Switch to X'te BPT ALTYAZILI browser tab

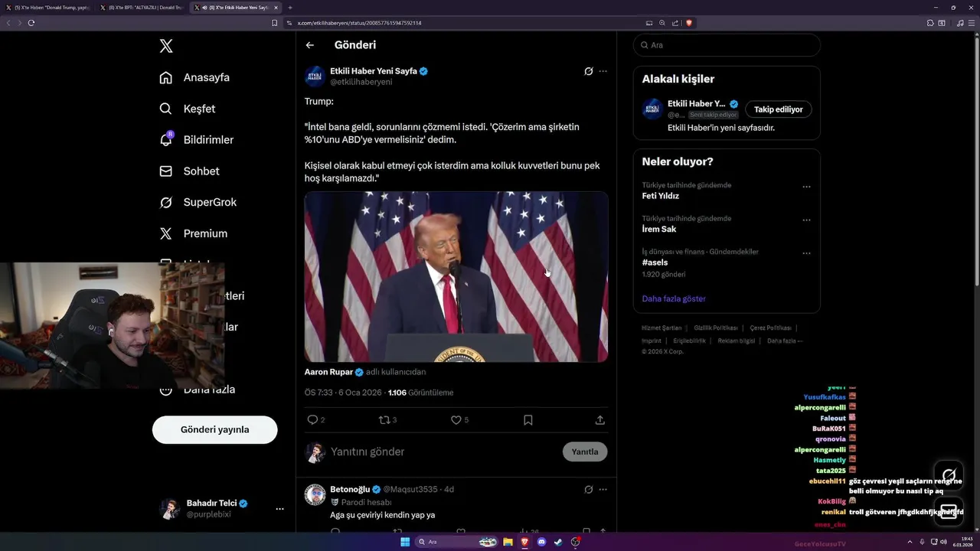pyautogui.click(x=142, y=8)
